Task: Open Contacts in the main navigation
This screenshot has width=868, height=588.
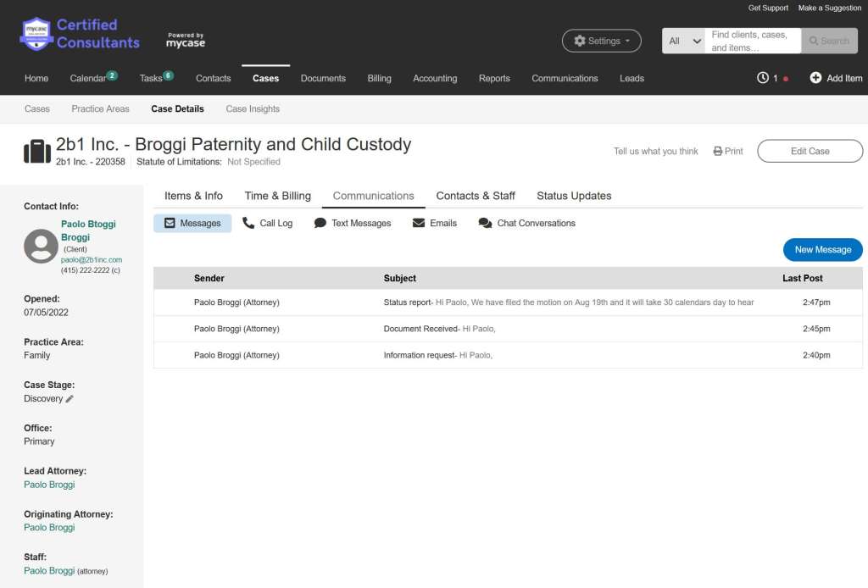Action: tap(213, 79)
